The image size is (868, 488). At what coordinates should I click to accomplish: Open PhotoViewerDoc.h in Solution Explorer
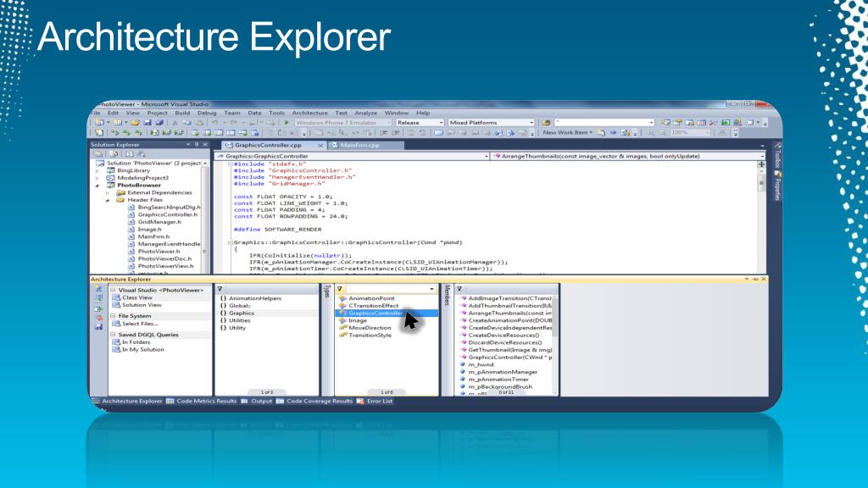tap(164, 259)
